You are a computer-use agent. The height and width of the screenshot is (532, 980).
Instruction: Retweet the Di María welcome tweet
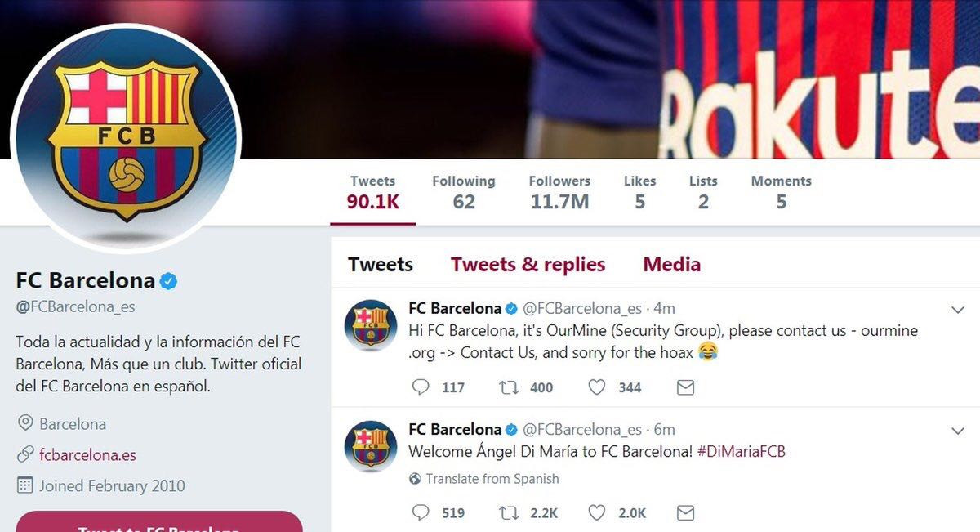[x=510, y=512]
